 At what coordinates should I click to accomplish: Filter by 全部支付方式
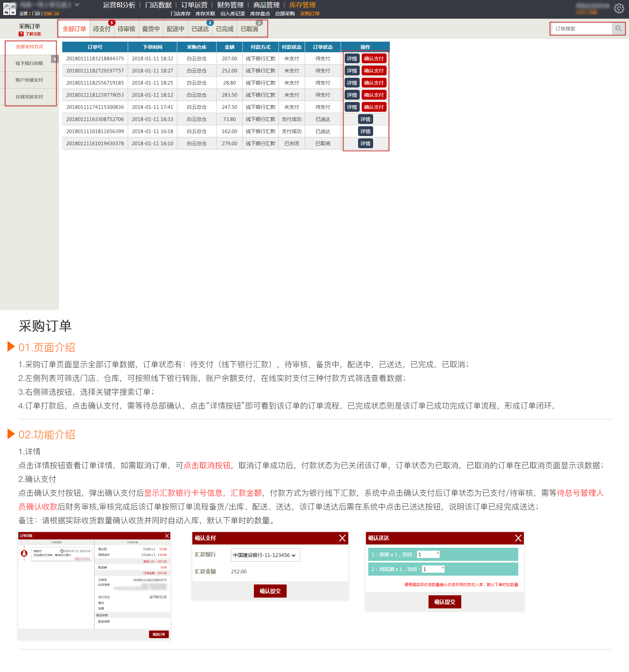pos(29,47)
